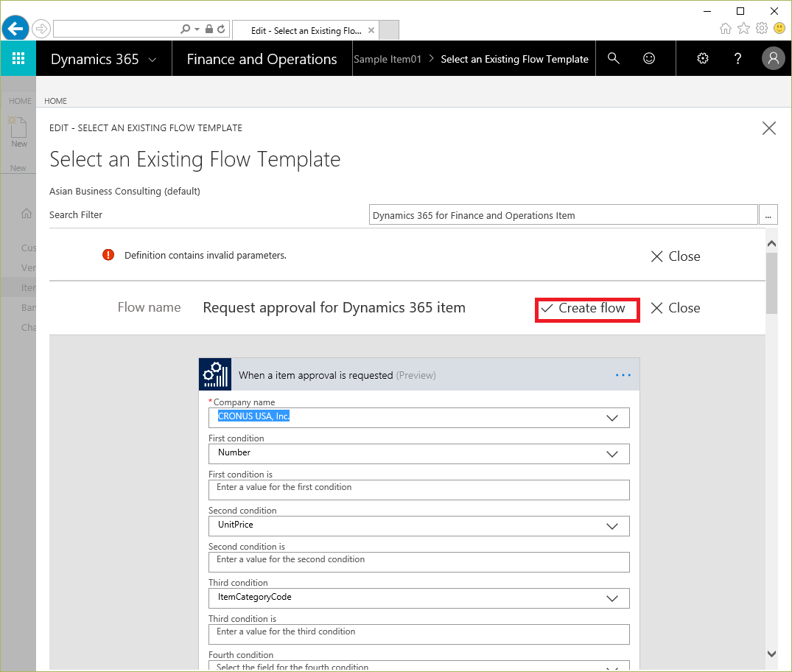Screen dimensions: 792x672
Task: Close the invalid parameters error message
Action: [676, 256]
